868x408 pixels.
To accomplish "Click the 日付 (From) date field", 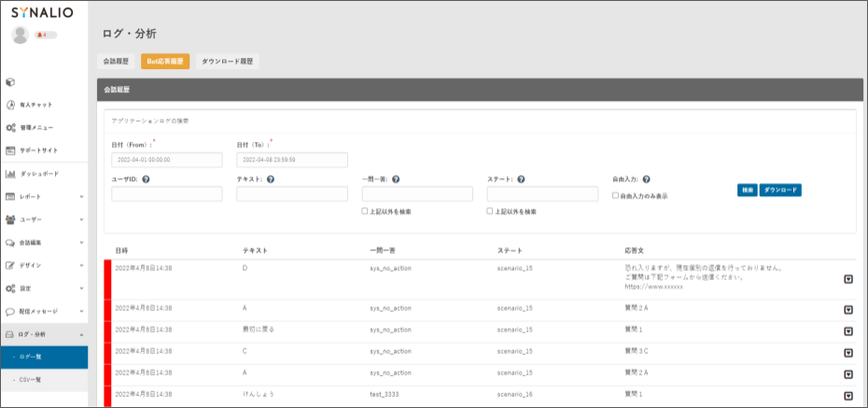I will pos(166,160).
